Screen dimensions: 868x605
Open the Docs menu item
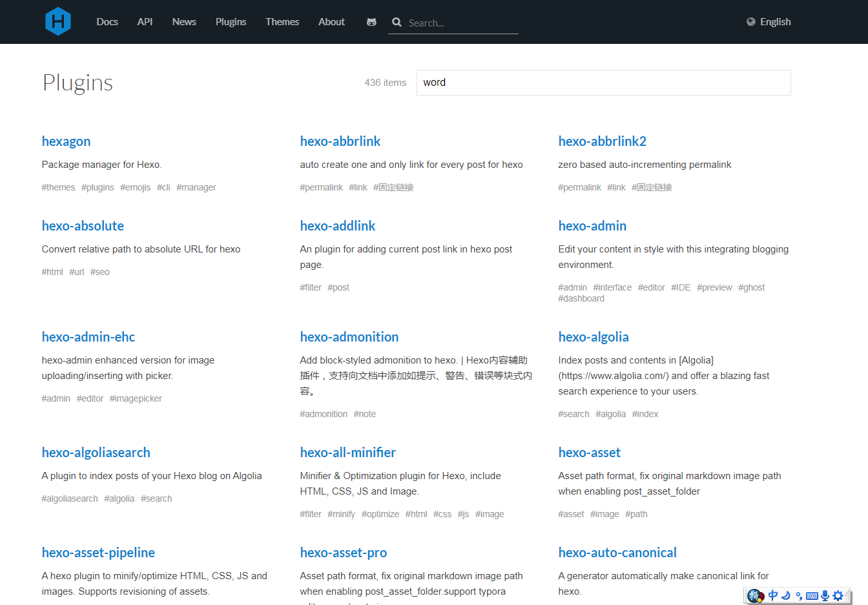coord(107,22)
